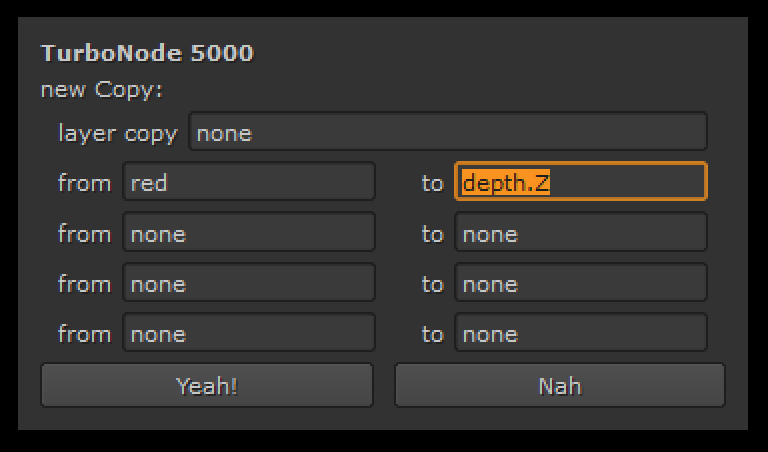Click the 'layer copy' field showing none

[x=448, y=133]
